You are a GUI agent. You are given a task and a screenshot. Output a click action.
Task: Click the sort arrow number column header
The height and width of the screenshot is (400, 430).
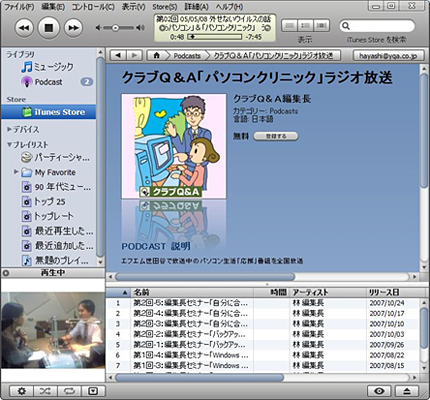coord(118,292)
